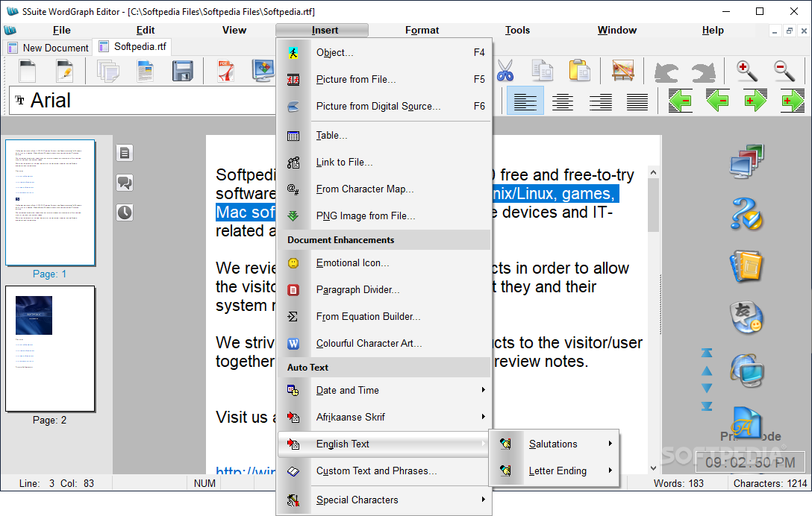Click the copy pages toolbar icon
The image size is (812, 516).
[x=542, y=70]
